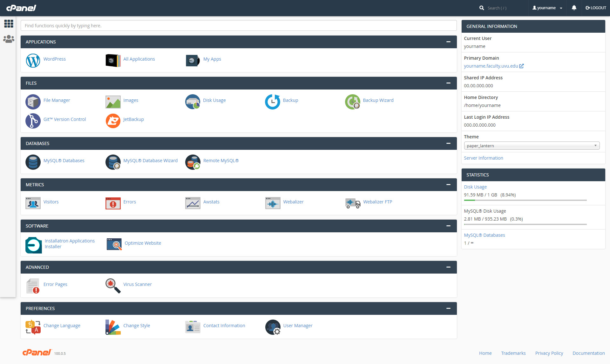The height and width of the screenshot is (364, 610).
Task: Collapse the Files section
Action: (448, 83)
